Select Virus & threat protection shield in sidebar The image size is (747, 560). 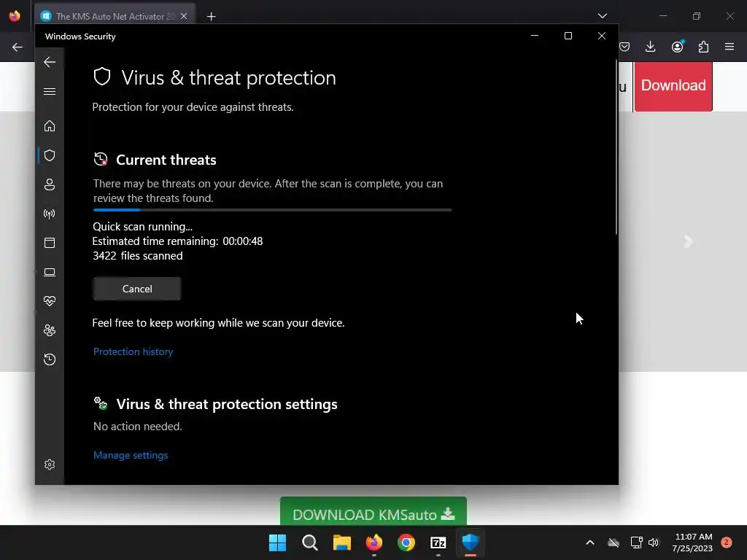click(50, 155)
